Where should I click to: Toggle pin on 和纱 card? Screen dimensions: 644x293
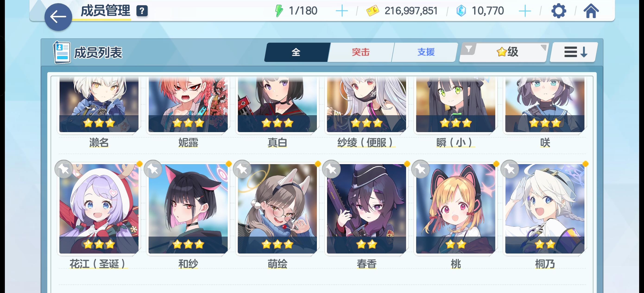tap(153, 169)
